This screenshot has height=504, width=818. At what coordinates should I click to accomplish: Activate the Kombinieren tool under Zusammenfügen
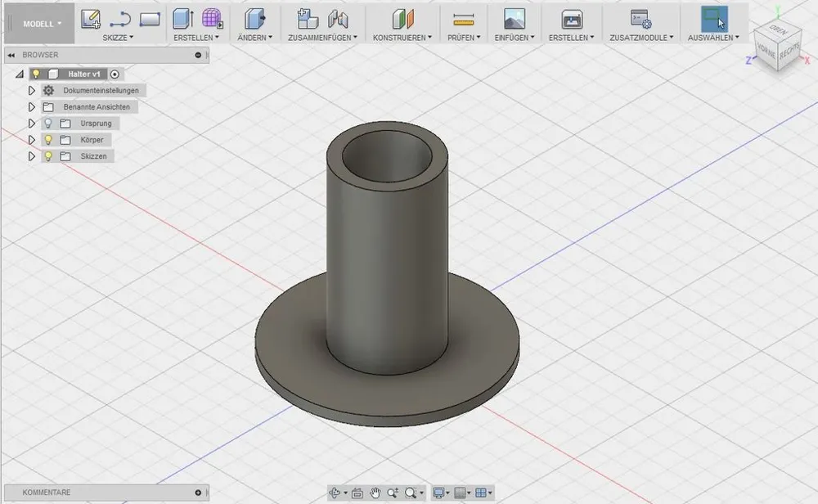(x=307, y=18)
